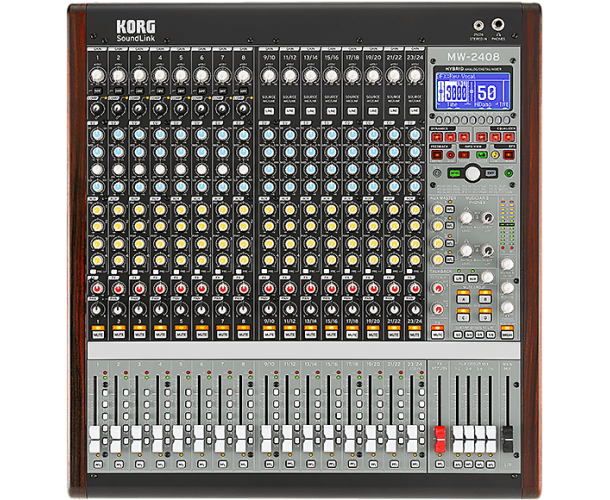Image resolution: width=610 pixels, height=500 pixels.
Task: Click channel 5's pan knob
Action: tap(181, 310)
